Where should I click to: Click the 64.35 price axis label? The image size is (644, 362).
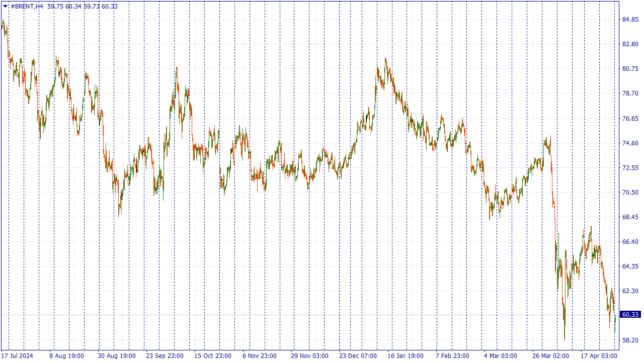[x=630, y=266]
